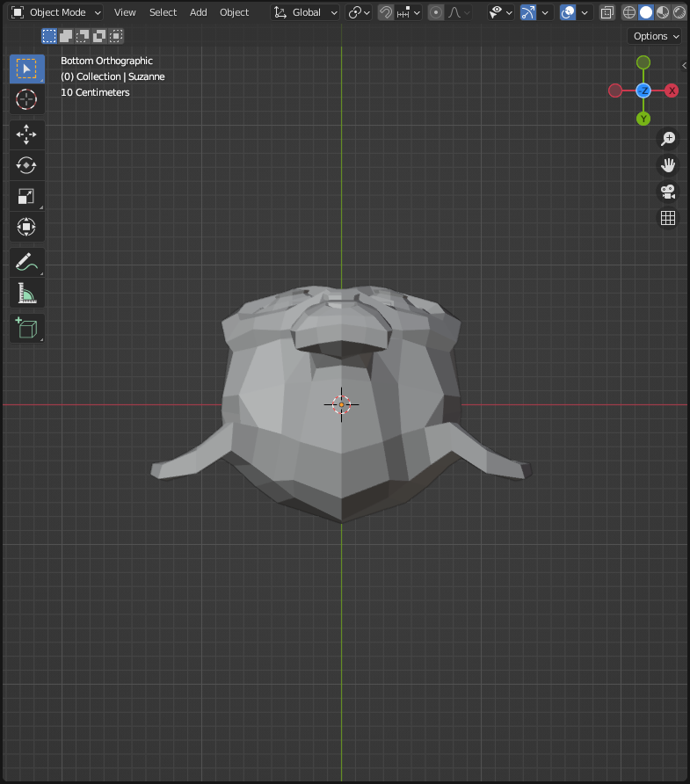Open the pivot point dropdown

359,12
